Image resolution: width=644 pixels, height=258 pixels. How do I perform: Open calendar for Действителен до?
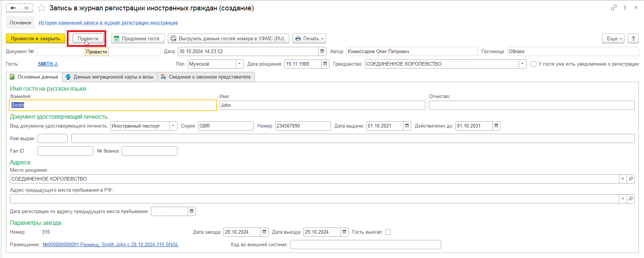(496, 126)
